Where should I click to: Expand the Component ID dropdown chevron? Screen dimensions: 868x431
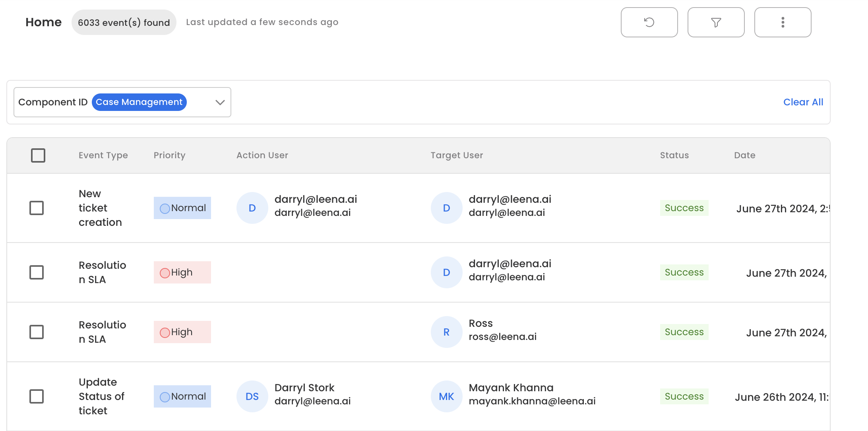pos(220,102)
